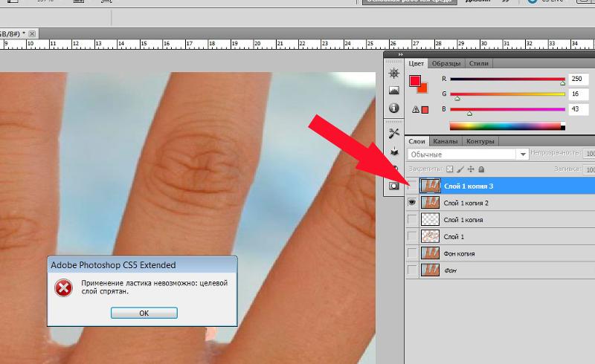Viewport: 595px width, 364px height.
Task: Click the B value field showing 43
Action: tap(579, 108)
